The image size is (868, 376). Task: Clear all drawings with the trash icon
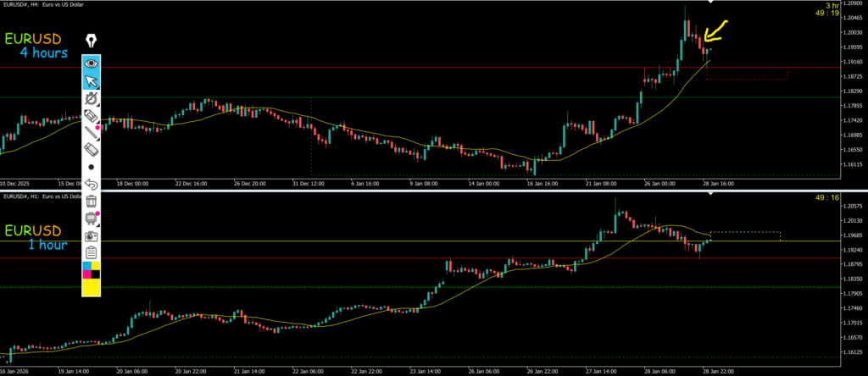pyautogui.click(x=91, y=201)
